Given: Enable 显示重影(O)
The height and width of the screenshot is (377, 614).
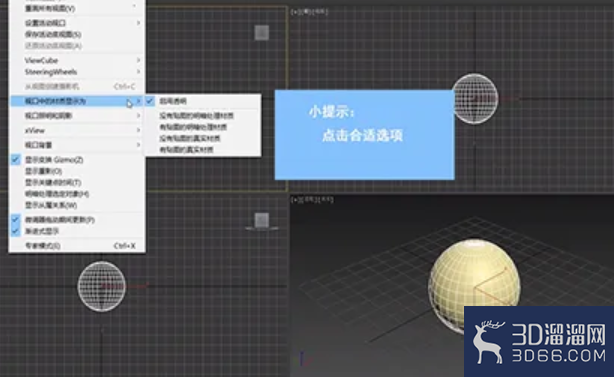Looking at the screenshot, I should point(77,171).
